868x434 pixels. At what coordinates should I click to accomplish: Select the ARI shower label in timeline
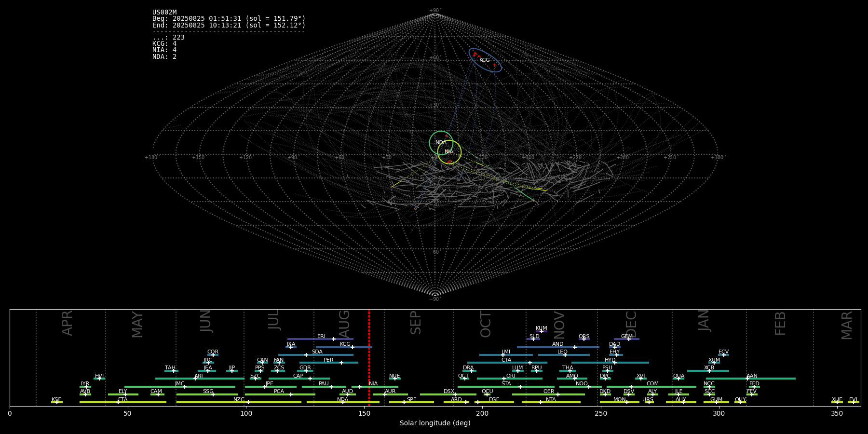click(199, 376)
